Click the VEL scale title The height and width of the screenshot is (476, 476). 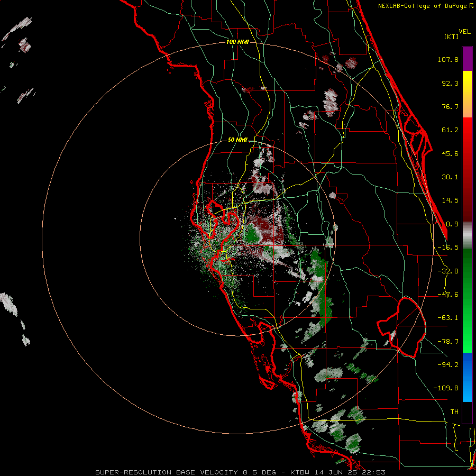click(x=464, y=32)
